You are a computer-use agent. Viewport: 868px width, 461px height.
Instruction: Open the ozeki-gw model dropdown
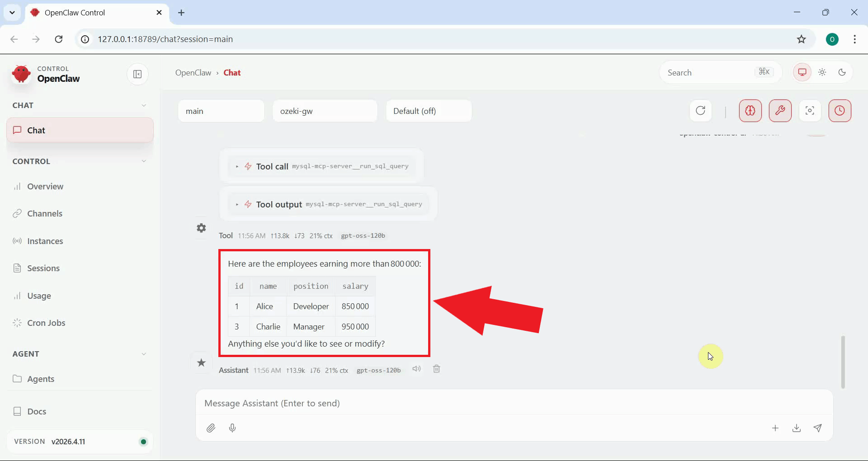pyautogui.click(x=325, y=111)
